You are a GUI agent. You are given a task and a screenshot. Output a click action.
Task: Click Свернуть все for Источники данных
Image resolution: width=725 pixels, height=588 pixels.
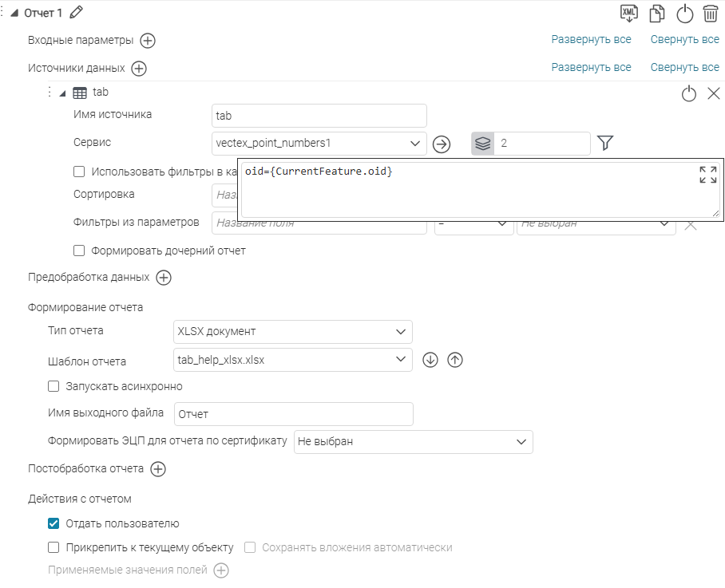tap(684, 67)
